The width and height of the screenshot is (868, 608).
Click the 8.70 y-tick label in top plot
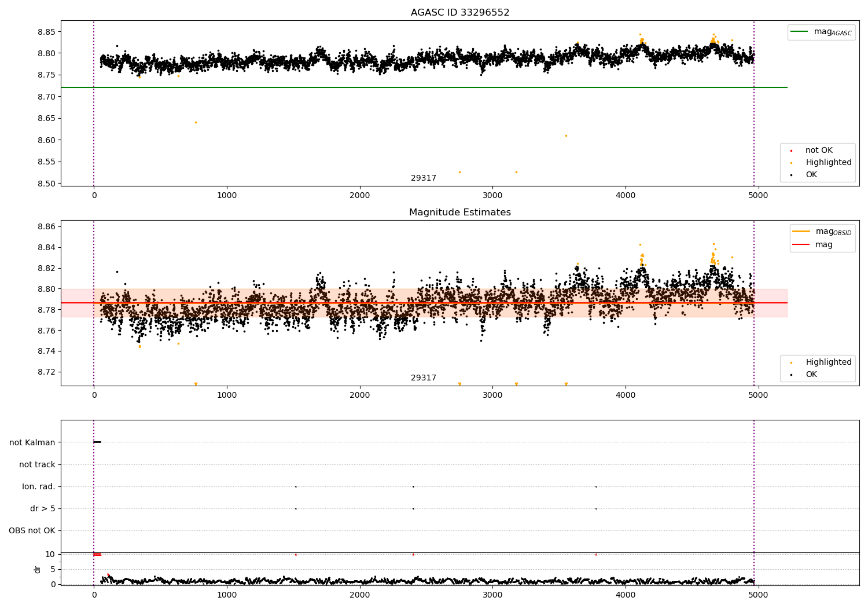[46, 97]
